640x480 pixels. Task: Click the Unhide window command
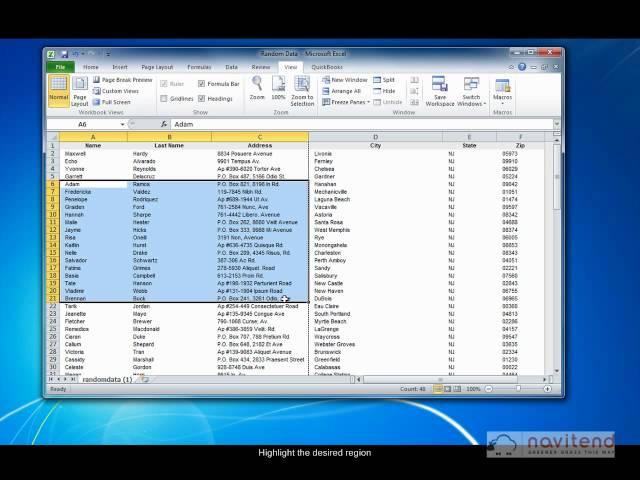388,102
